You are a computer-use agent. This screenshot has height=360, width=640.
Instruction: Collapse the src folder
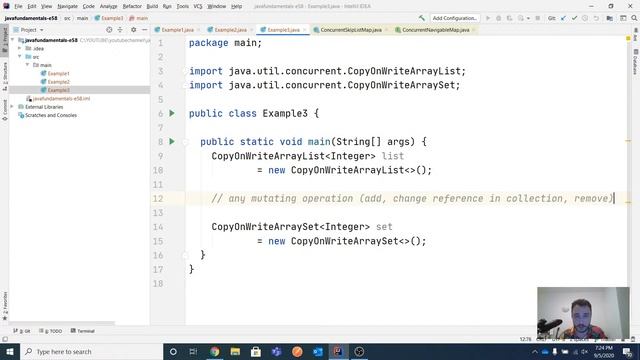pos(20,57)
